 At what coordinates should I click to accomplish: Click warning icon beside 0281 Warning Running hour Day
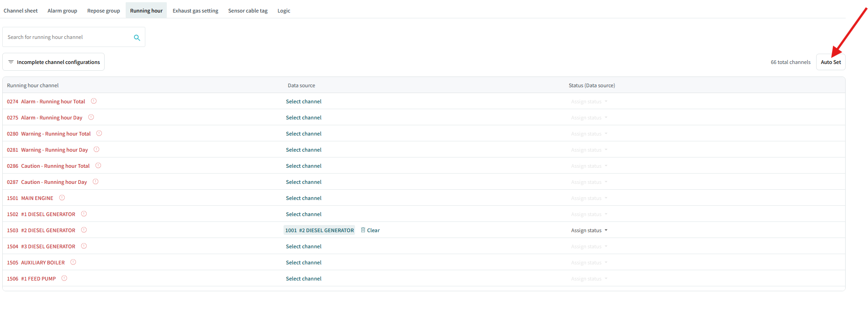click(96, 149)
